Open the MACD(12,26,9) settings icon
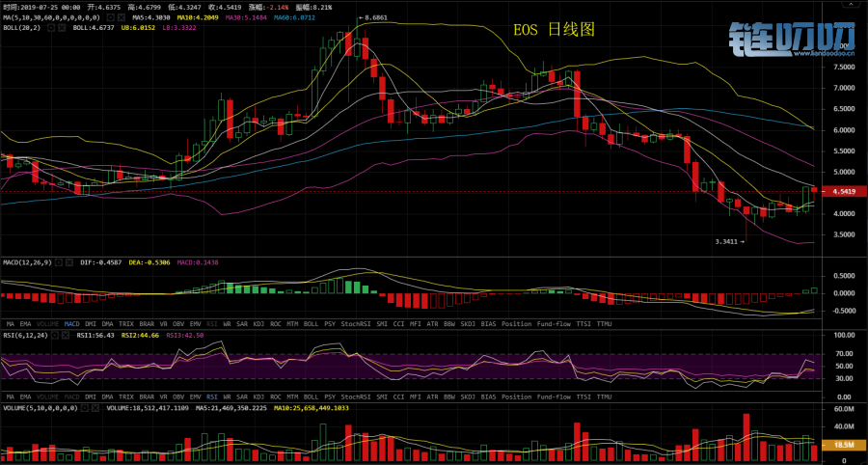Viewport: 868px width, 465px height. coord(60,261)
